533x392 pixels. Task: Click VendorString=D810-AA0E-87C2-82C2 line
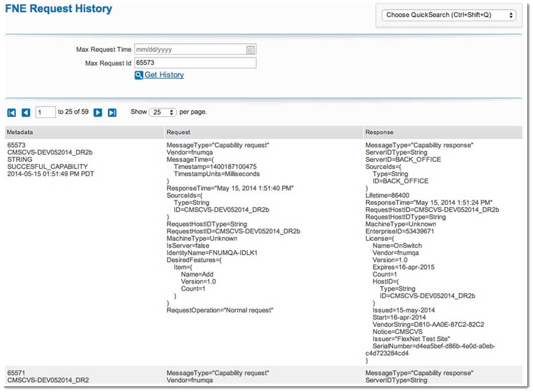[428, 325]
